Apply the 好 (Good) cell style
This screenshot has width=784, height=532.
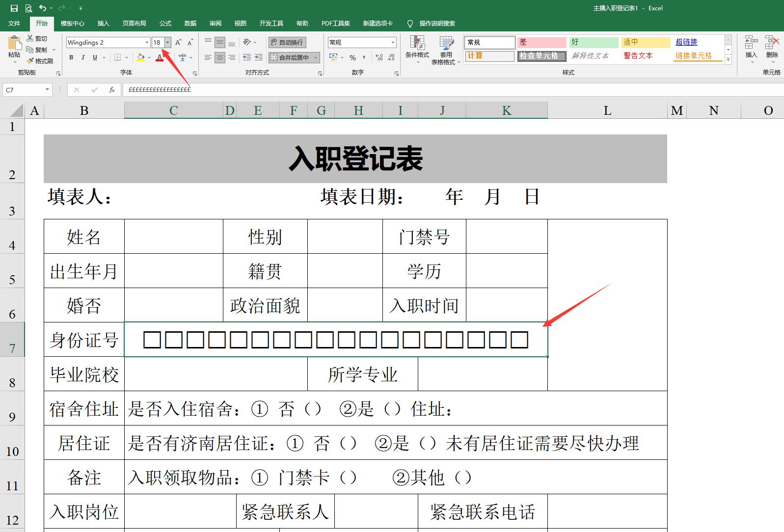pos(594,42)
